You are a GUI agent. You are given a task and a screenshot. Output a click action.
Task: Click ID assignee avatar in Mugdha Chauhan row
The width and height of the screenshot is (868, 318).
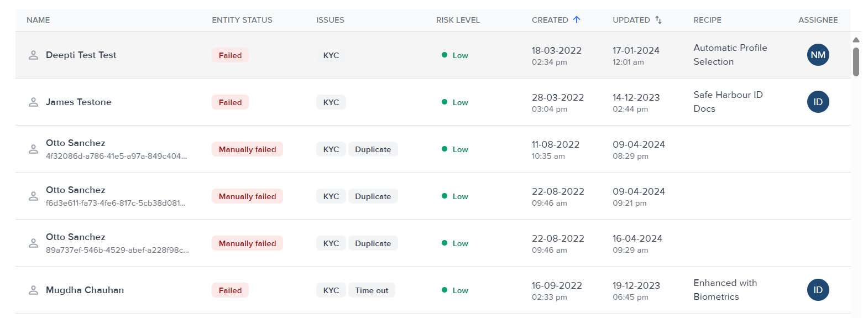coord(818,290)
